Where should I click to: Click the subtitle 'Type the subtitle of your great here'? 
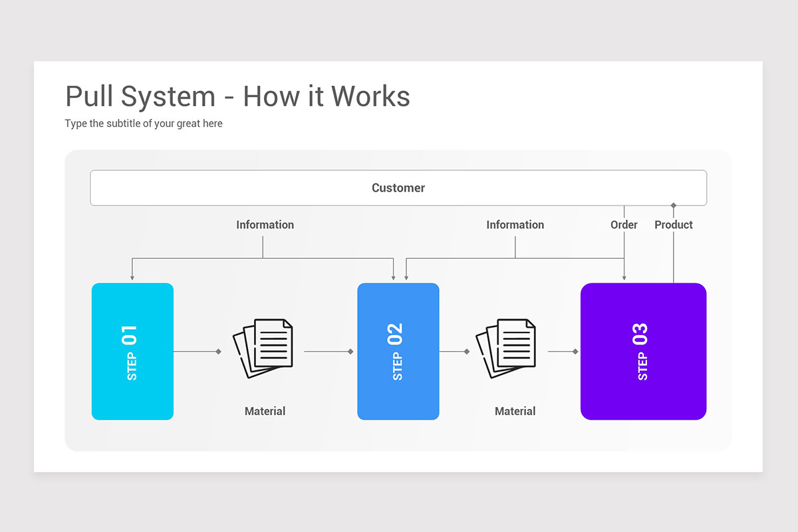(144, 124)
